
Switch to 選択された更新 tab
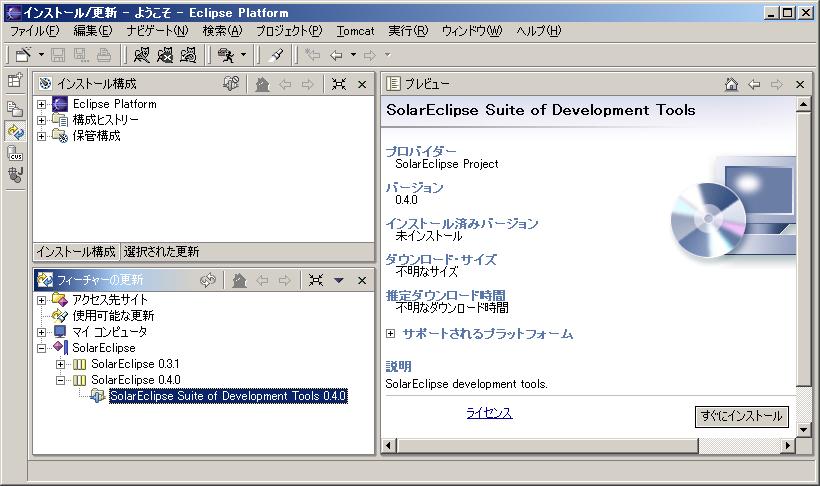(161, 251)
